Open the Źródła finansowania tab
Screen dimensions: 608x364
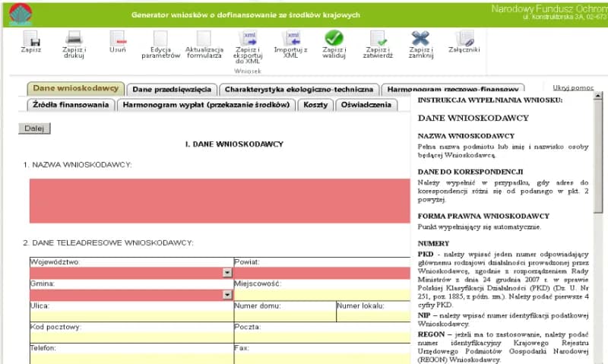coord(71,105)
